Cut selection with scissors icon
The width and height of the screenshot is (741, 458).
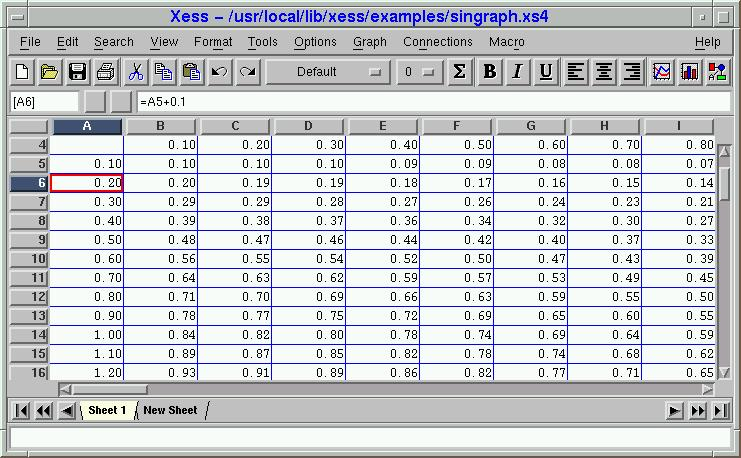136,72
